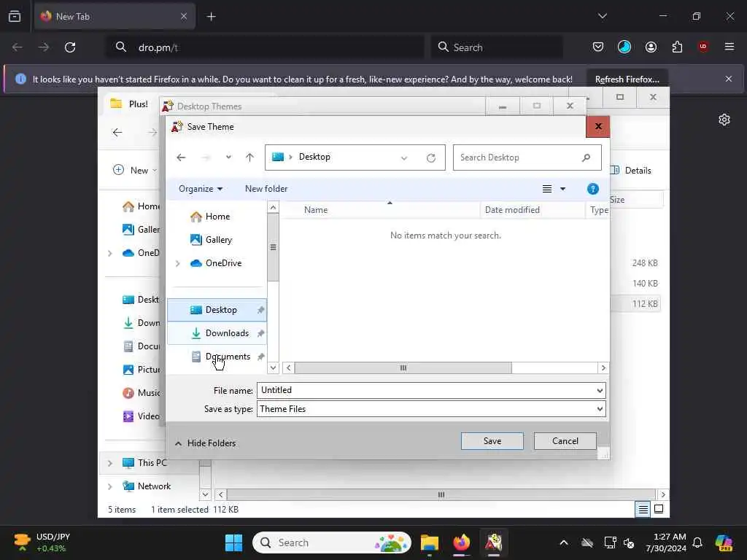747x560 pixels.
Task: Expand This PC in Explorer navigation pane
Action: 110,463
